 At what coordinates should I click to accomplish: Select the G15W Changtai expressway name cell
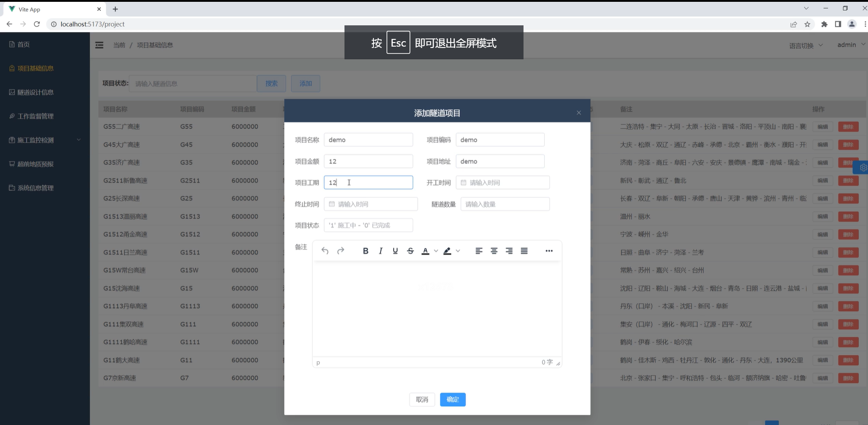click(124, 270)
